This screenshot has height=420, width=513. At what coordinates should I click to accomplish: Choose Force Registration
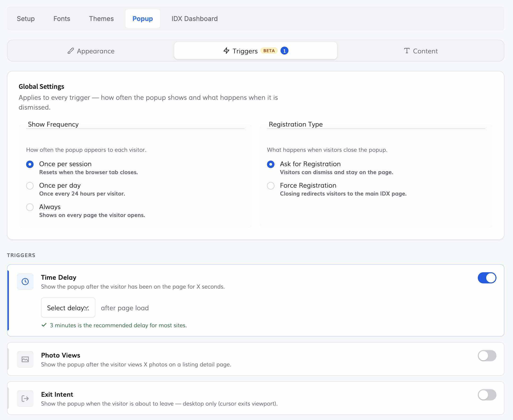point(270,186)
